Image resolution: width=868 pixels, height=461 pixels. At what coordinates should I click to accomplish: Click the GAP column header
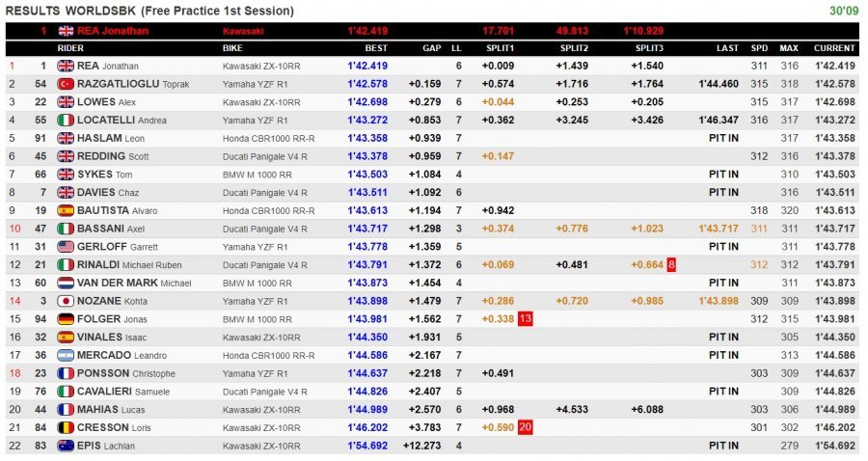[432, 48]
